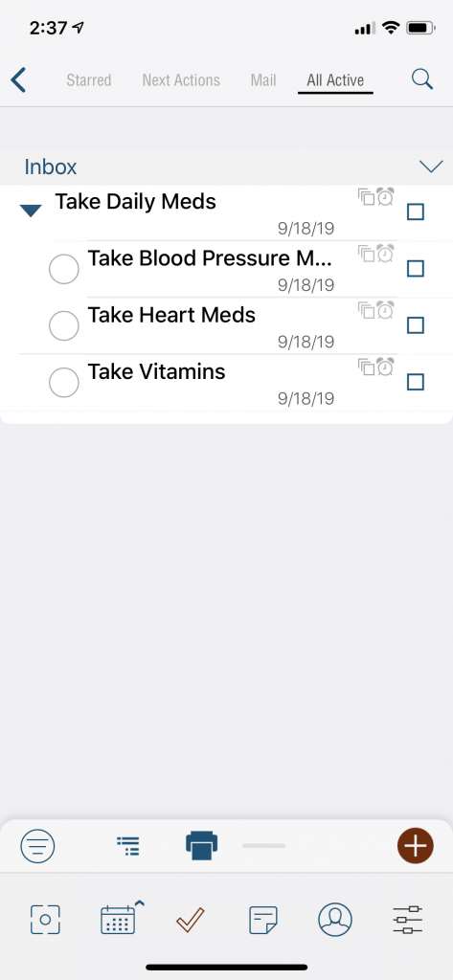The width and height of the screenshot is (453, 980).
Task: Open the filter circle icon
Action: tap(37, 846)
